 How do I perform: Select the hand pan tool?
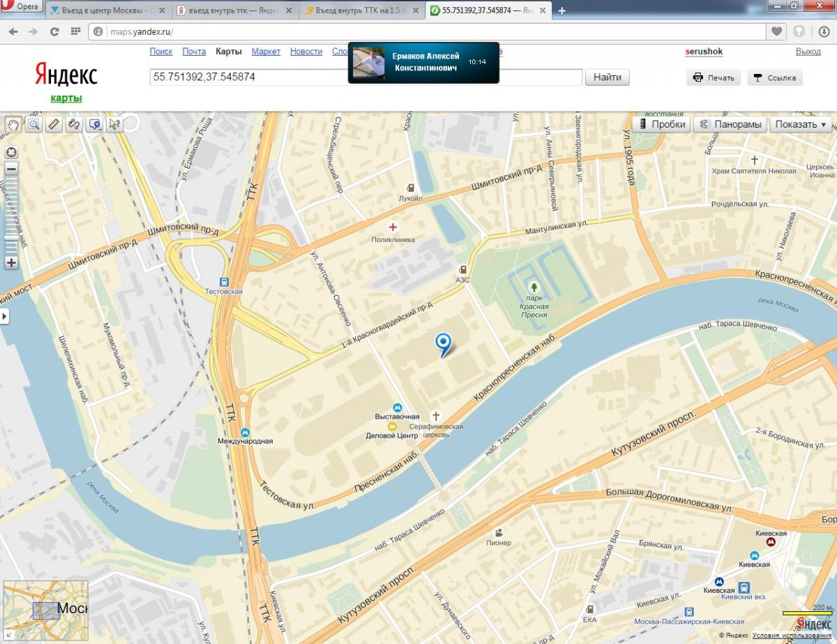tap(13, 124)
